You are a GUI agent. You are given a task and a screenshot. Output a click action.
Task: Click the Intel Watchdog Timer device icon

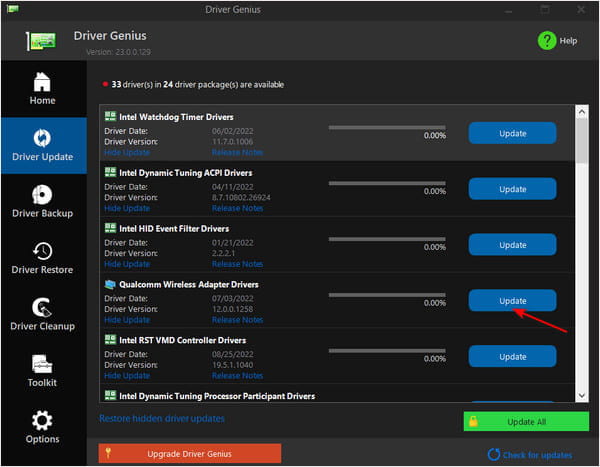pyautogui.click(x=110, y=116)
